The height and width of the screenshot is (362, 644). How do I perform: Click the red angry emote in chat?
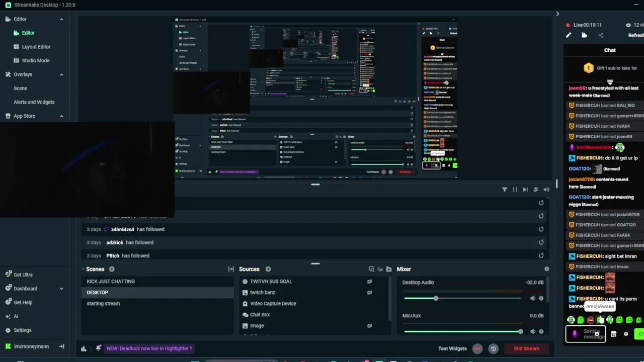[590, 320]
